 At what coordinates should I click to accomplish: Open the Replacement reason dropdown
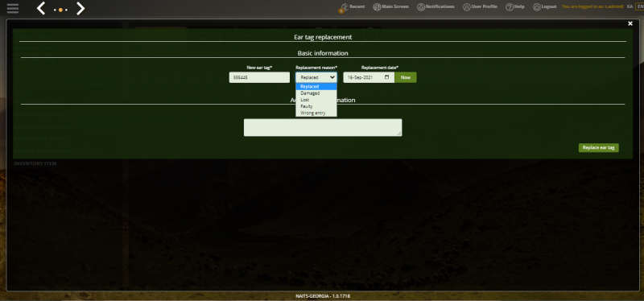click(316, 77)
